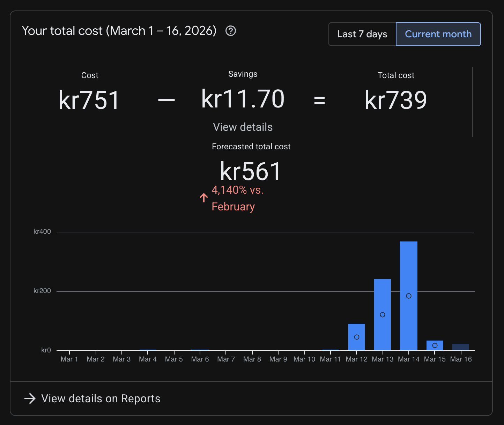This screenshot has width=504, height=425.
Task: Click the red upward trend arrow icon
Action: [x=204, y=198]
